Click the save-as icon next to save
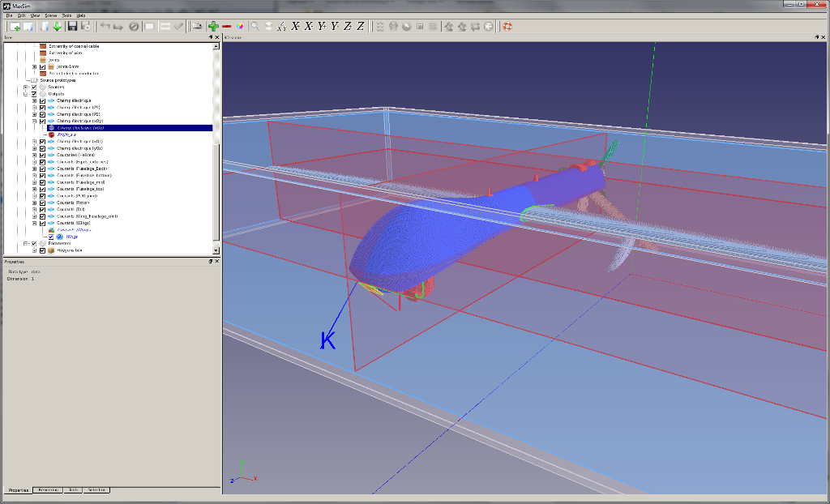Viewport: 830px width, 504px height. click(86, 27)
